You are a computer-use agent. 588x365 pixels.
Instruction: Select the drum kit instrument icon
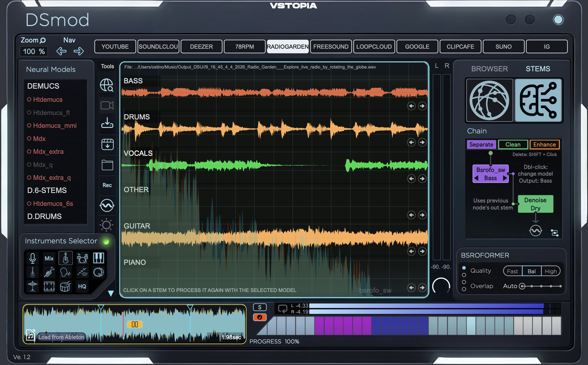tap(82, 258)
